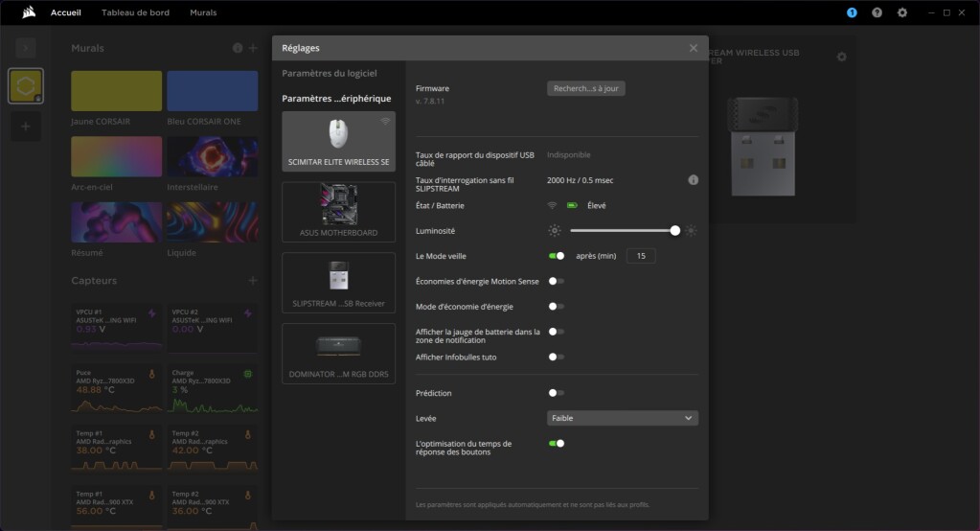Select the yellow hexagon profile icon

click(26, 85)
